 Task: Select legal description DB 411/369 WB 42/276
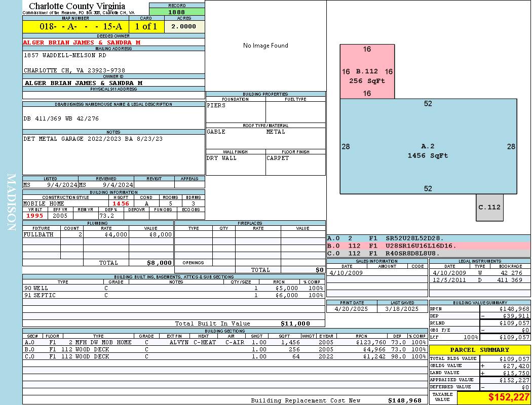pos(61,118)
